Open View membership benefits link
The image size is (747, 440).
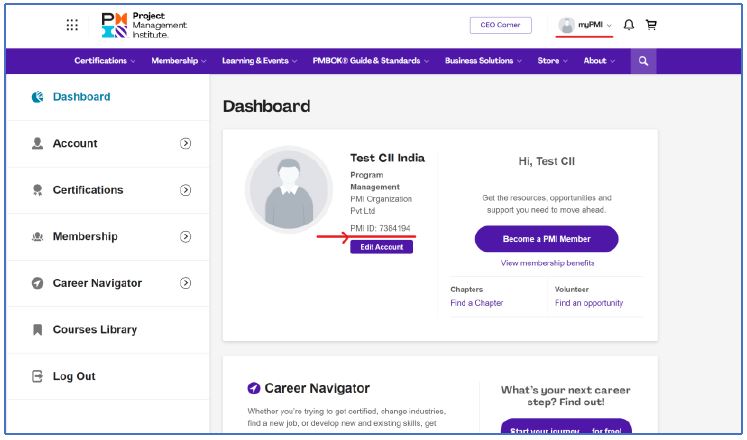[547, 263]
